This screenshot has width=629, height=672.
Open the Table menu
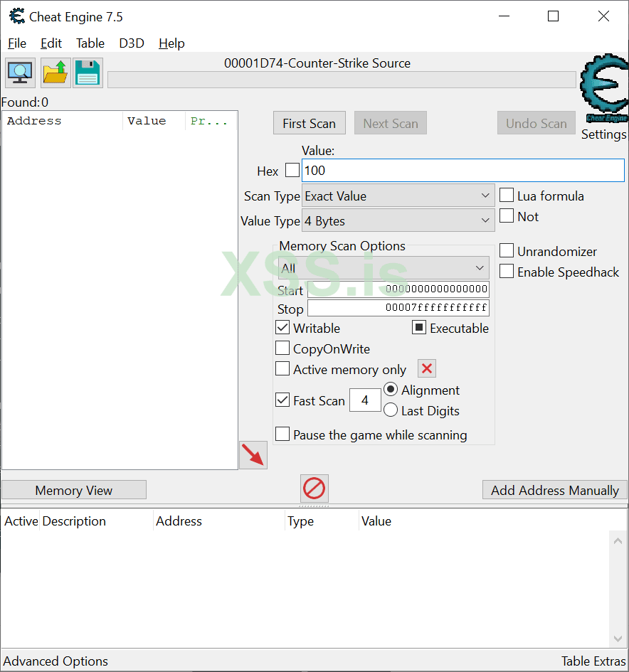[x=90, y=43]
